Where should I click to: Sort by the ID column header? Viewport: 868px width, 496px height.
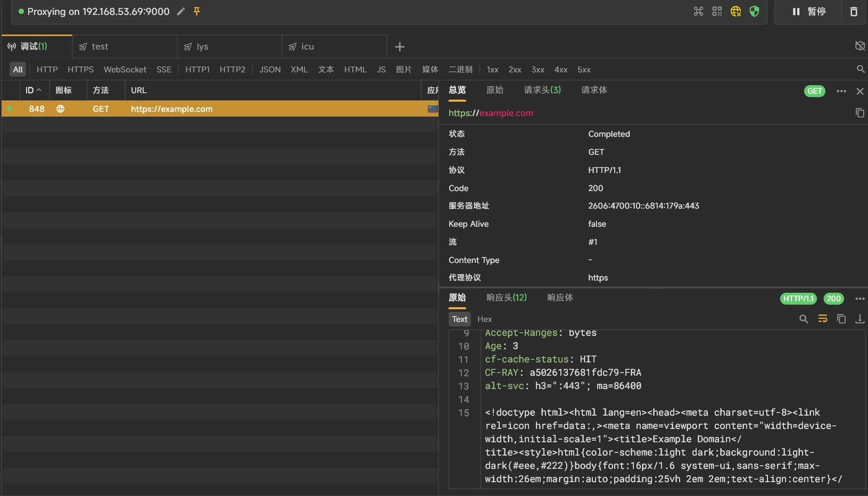coord(34,90)
